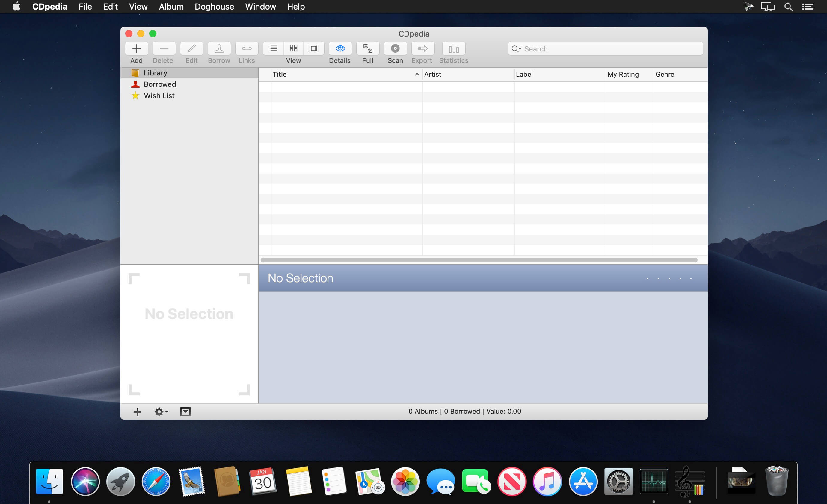This screenshot has height=504, width=827.
Task: Open the macOS Notification Center icon
Action: pyautogui.click(x=808, y=7)
